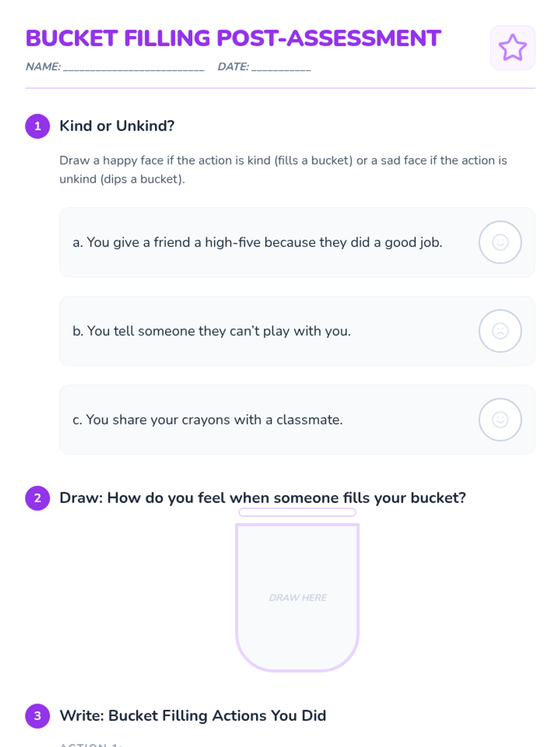Click the purple number 1 badge
This screenshot has width=560, height=747.
[37, 126]
